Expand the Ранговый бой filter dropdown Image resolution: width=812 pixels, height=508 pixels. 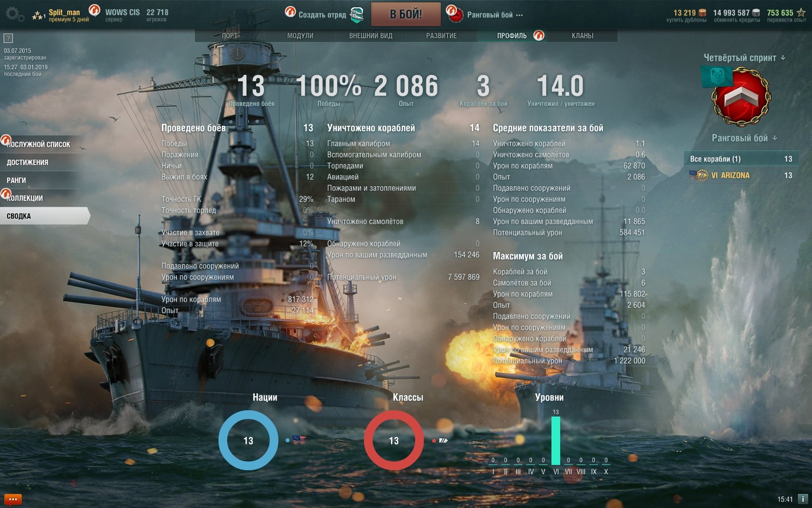click(x=744, y=138)
